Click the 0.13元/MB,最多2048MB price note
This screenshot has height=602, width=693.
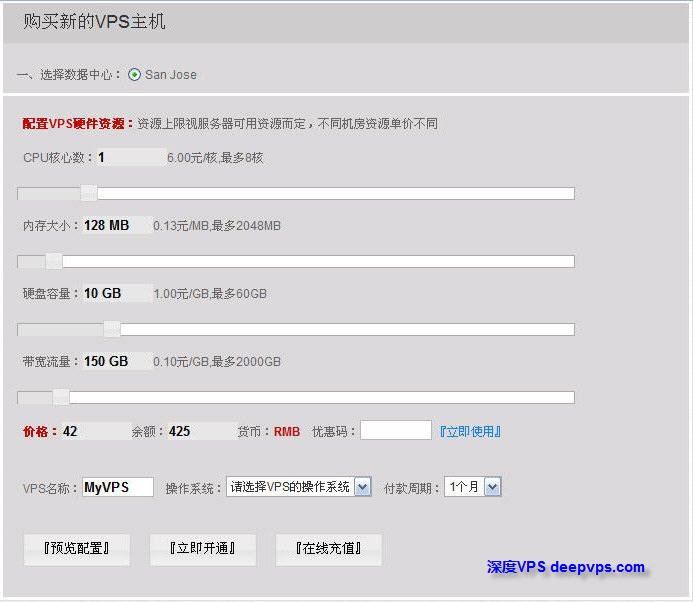pos(217,226)
